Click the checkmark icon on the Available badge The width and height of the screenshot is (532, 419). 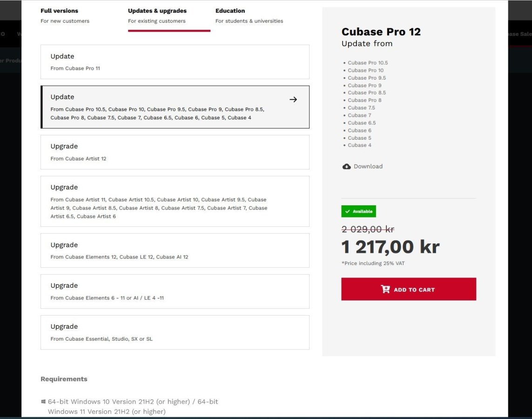click(x=347, y=211)
